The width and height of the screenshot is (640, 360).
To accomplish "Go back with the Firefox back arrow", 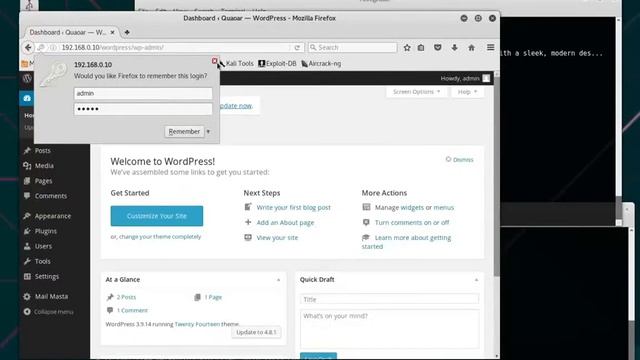I will (x=28, y=47).
